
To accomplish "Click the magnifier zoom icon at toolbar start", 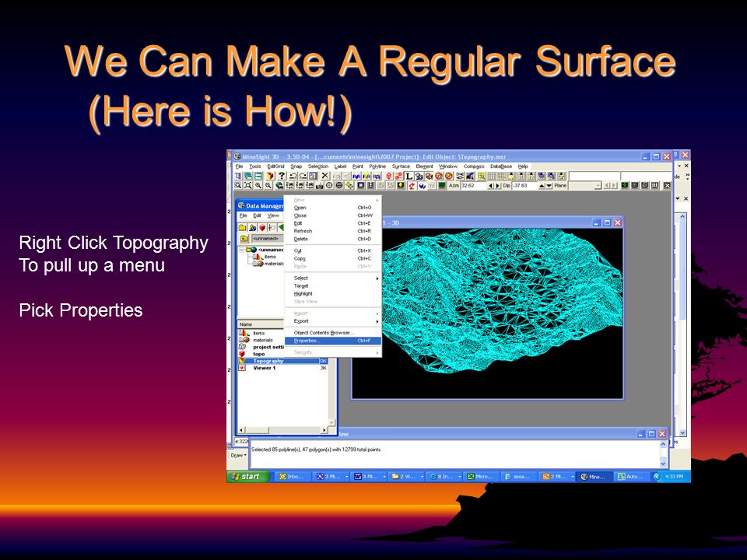I will coord(238,185).
